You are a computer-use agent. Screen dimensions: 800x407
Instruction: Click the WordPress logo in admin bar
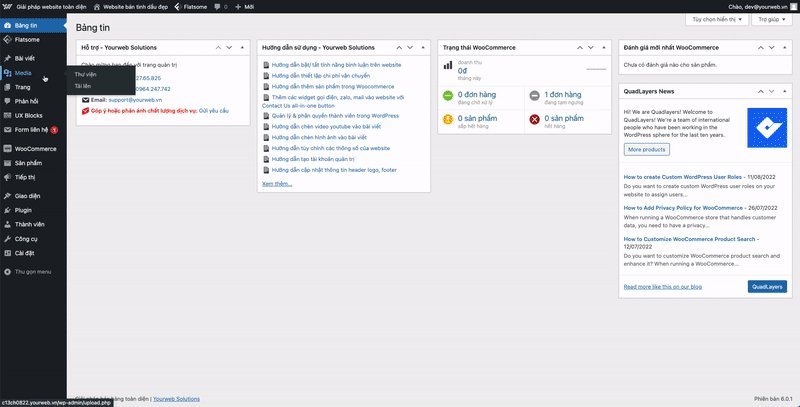pos(7,5)
